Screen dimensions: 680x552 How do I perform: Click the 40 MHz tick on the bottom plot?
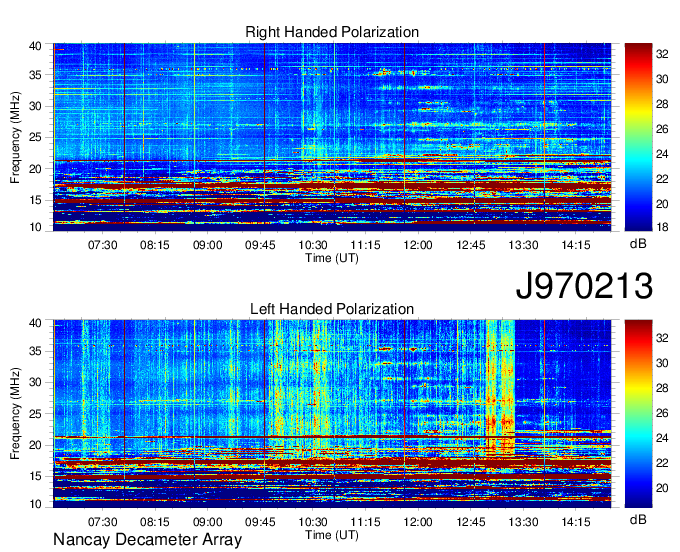click(x=36, y=323)
